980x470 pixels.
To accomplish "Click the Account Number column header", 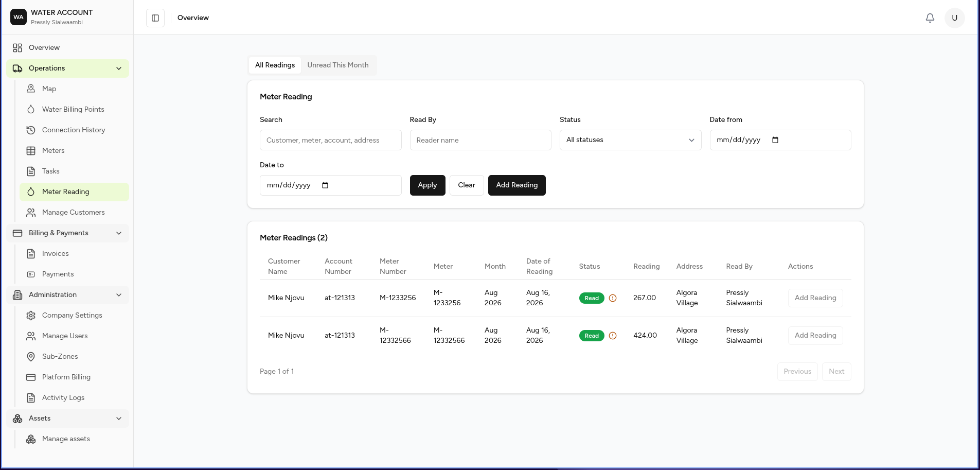I will [x=338, y=267].
